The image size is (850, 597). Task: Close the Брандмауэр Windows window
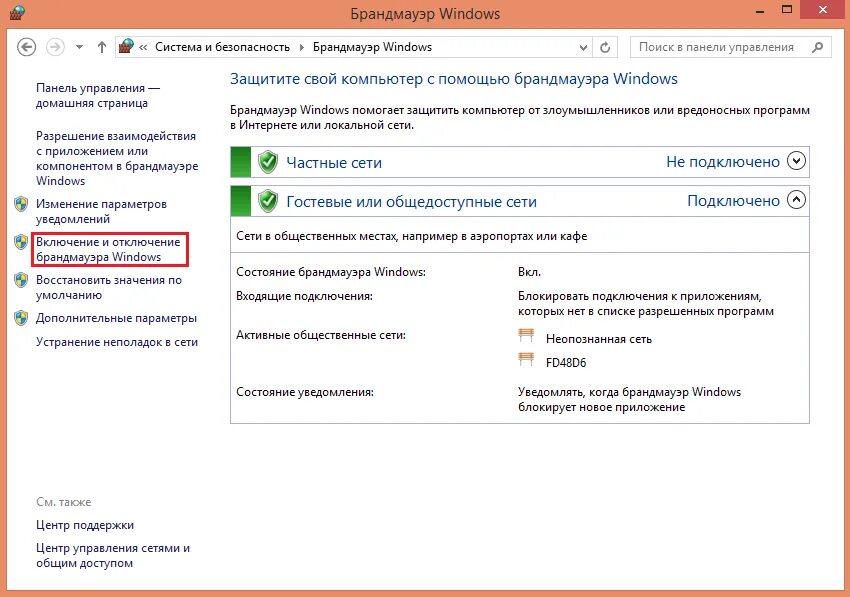[823, 10]
